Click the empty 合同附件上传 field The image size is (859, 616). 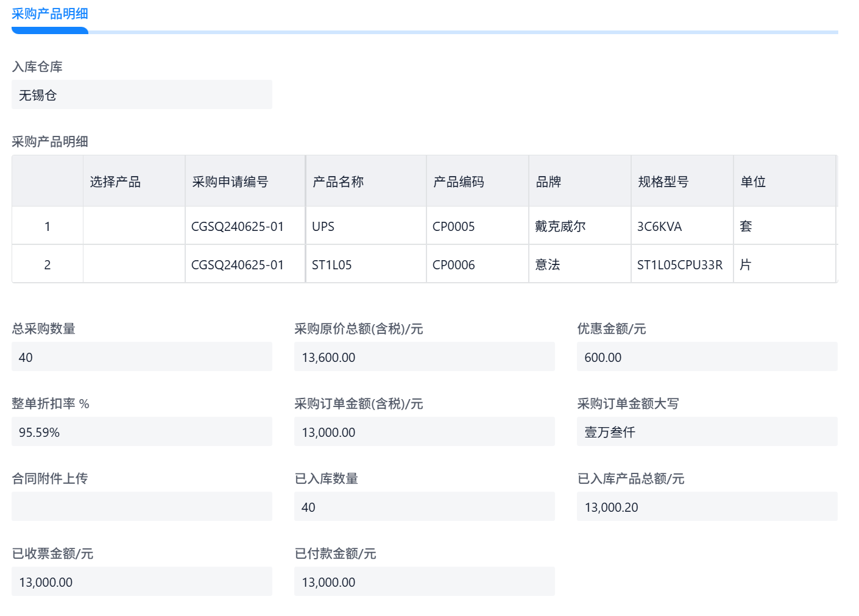pos(141,507)
